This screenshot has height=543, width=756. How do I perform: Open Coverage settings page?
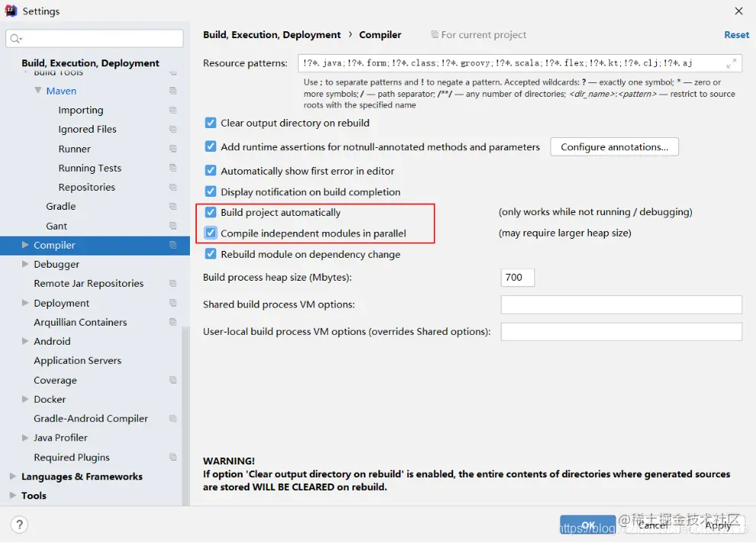(x=55, y=380)
